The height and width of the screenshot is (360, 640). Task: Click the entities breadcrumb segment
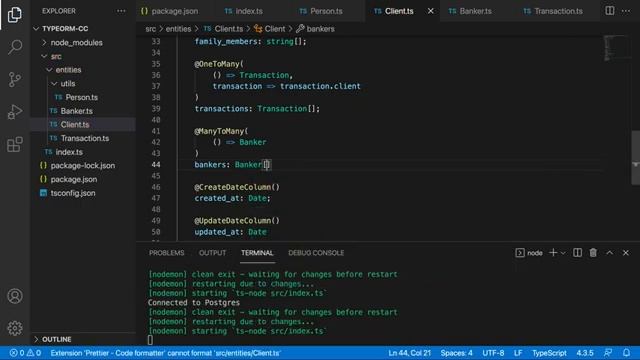(178, 29)
